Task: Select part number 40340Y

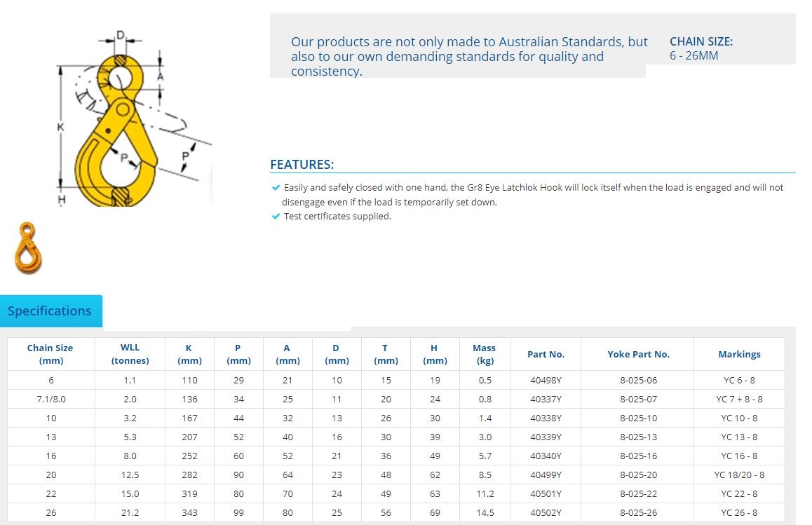Action: pyautogui.click(x=546, y=456)
